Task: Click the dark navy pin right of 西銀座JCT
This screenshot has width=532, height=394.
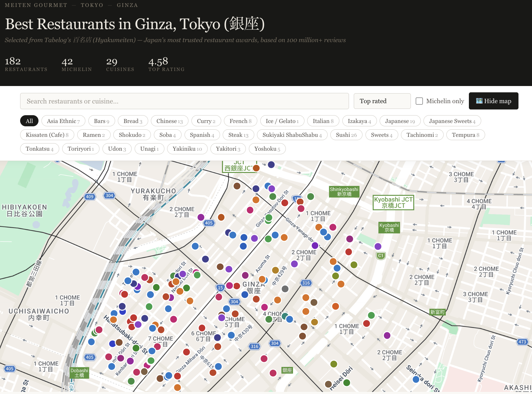Action: click(271, 165)
